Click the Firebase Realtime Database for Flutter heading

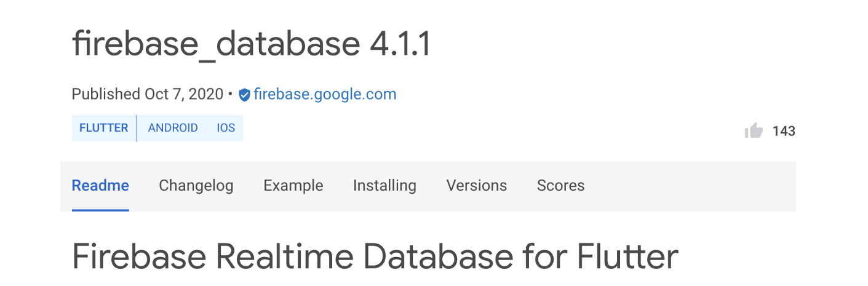[x=375, y=256]
